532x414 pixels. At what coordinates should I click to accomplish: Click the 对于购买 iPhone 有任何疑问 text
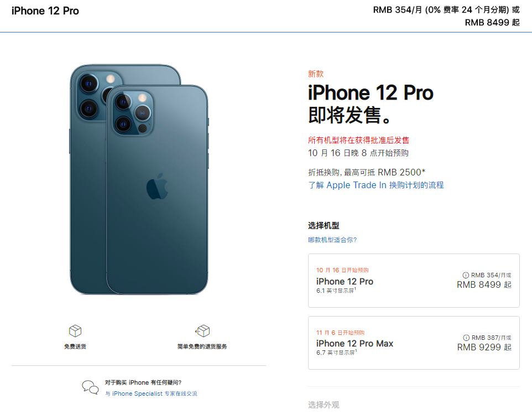point(143,382)
